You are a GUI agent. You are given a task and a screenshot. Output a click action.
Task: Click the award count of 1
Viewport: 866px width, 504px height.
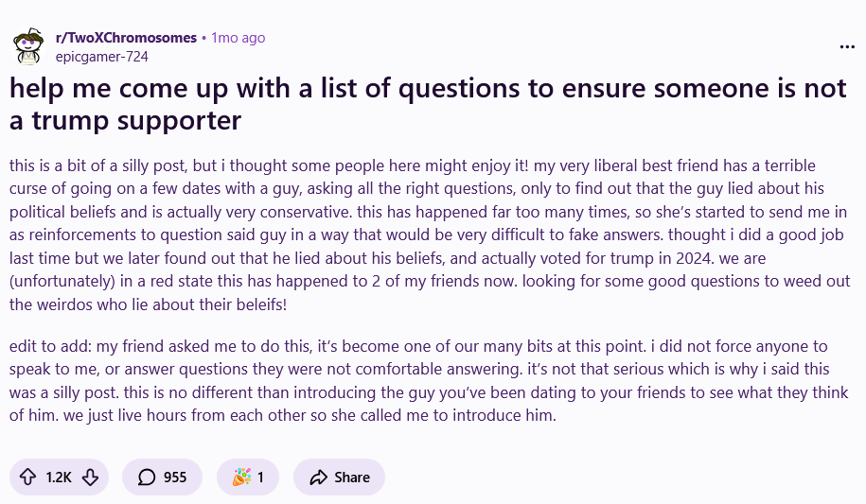point(260,478)
